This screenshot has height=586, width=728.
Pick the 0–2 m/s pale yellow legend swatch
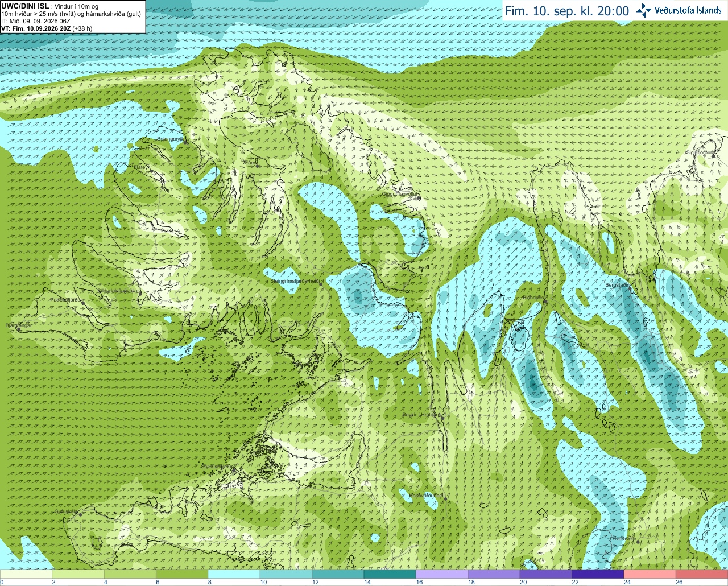click(26, 574)
